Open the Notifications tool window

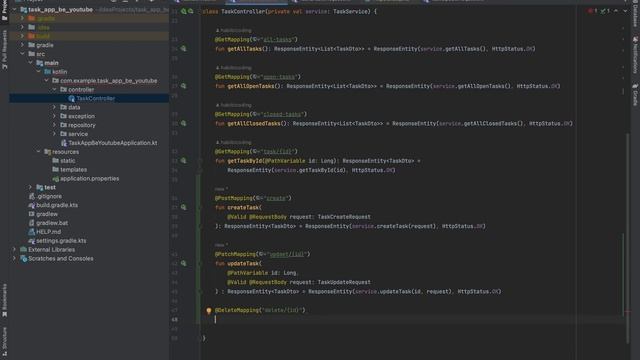click(x=636, y=55)
